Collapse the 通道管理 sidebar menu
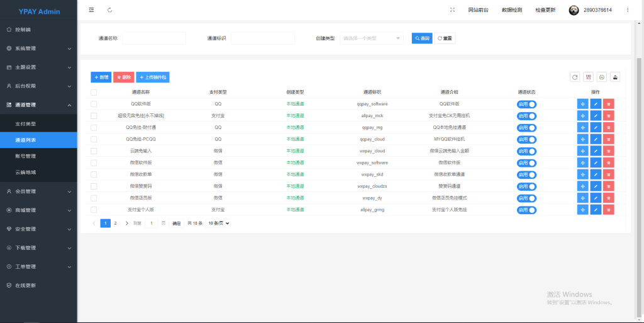 pyautogui.click(x=38, y=105)
